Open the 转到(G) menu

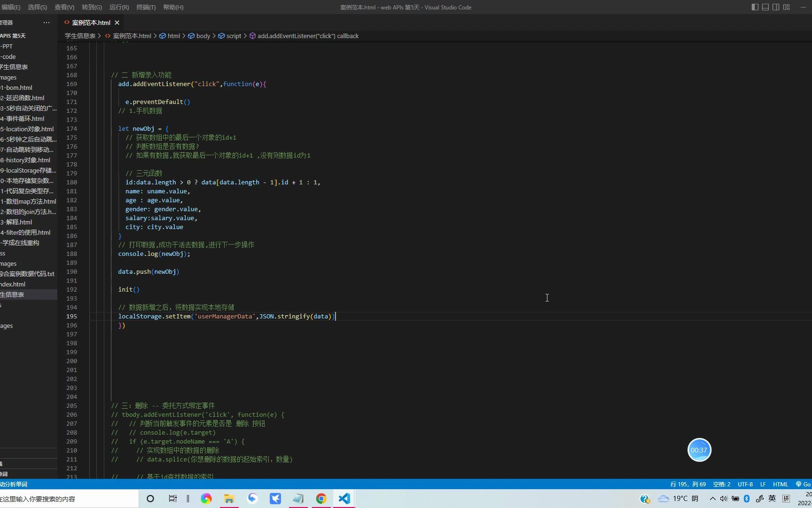[x=92, y=7]
